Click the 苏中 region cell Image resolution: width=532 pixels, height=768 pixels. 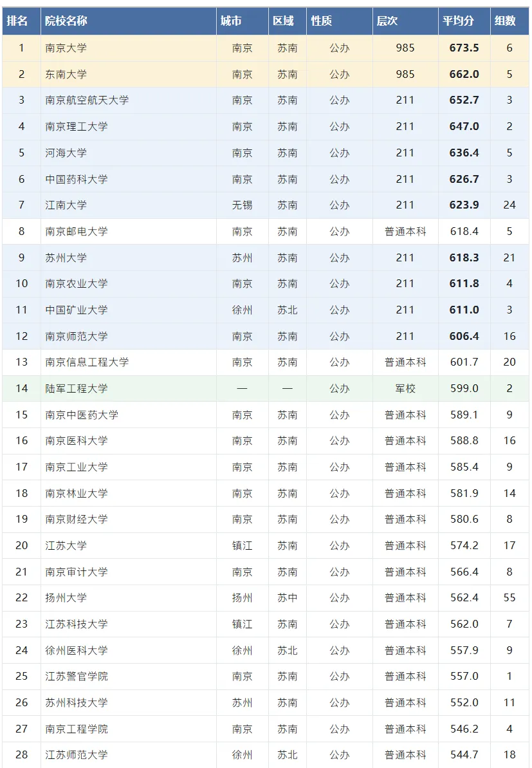coord(288,598)
